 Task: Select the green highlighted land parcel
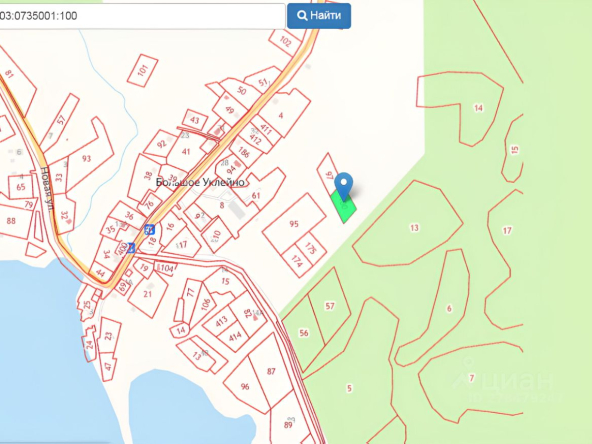tap(344, 207)
